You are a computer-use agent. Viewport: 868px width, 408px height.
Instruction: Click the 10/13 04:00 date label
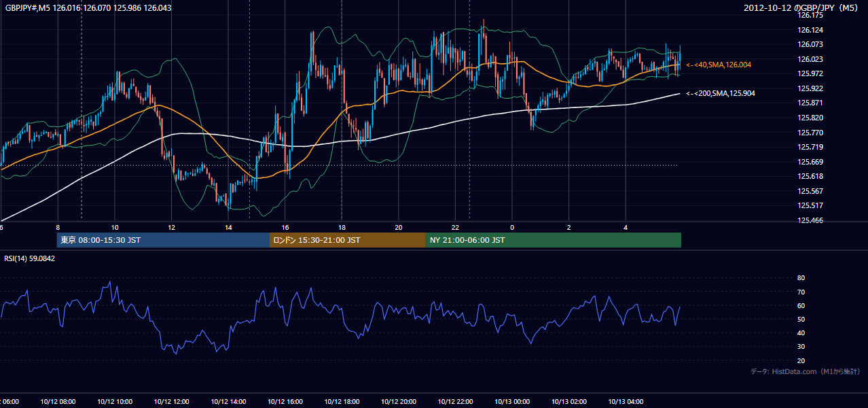626,401
